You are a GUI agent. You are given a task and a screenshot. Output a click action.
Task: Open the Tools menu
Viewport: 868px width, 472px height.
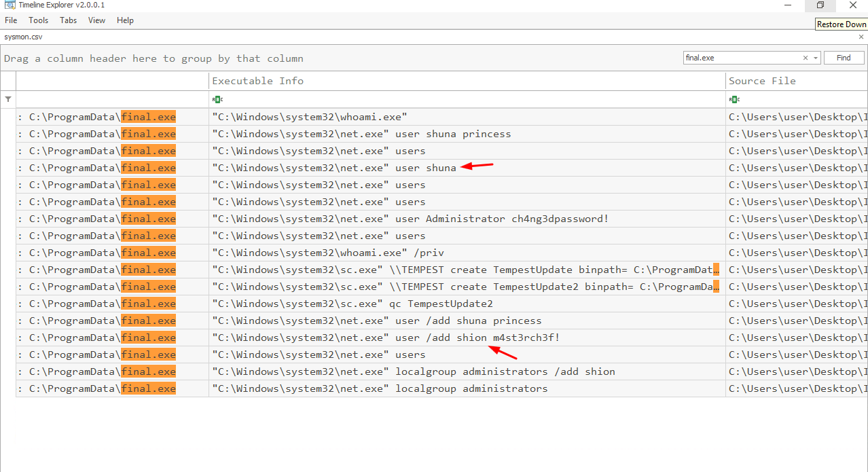[x=38, y=20]
